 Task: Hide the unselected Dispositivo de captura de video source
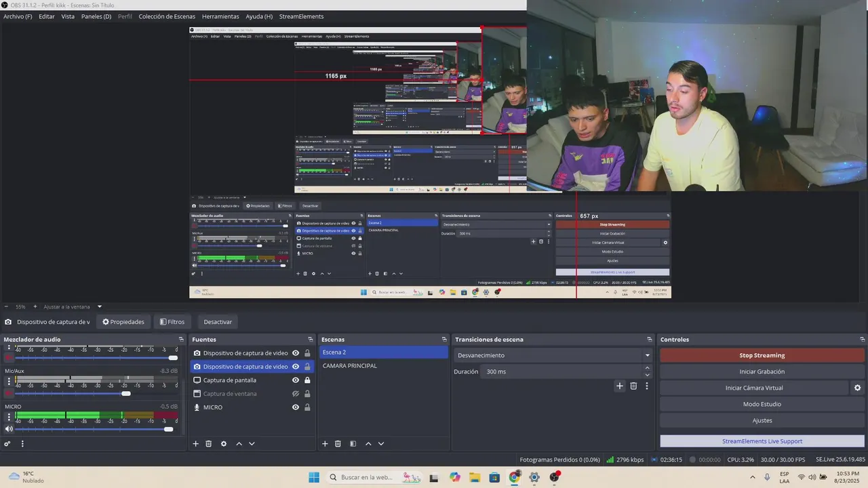click(296, 353)
